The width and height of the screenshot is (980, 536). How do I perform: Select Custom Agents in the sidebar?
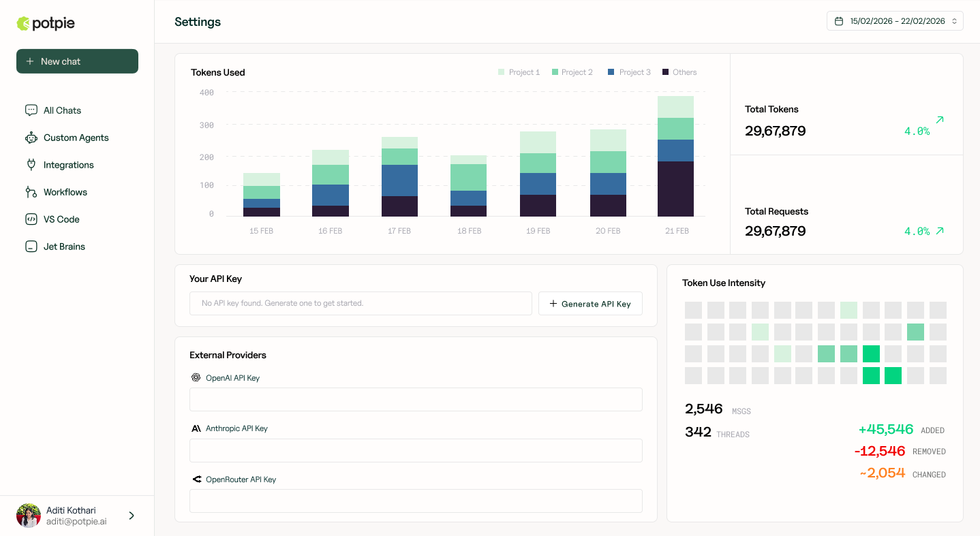point(75,137)
